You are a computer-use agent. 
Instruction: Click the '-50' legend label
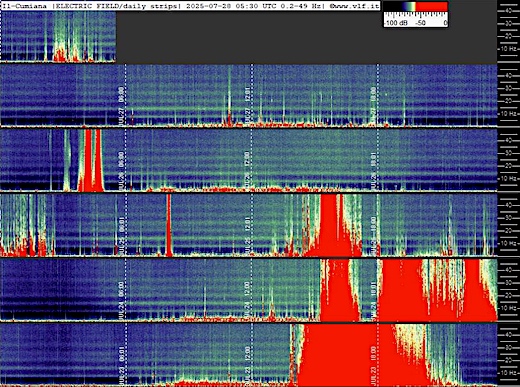click(x=420, y=23)
